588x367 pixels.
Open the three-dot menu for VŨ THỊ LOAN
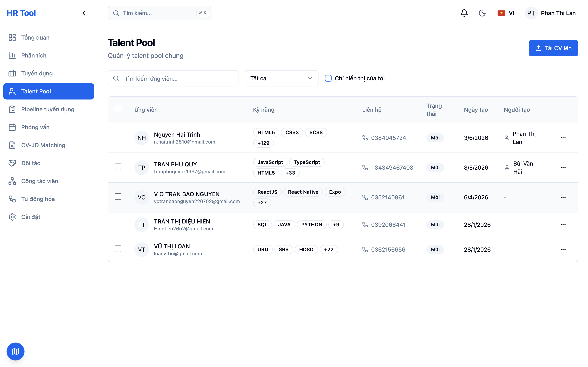pyautogui.click(x=563, y=250)
